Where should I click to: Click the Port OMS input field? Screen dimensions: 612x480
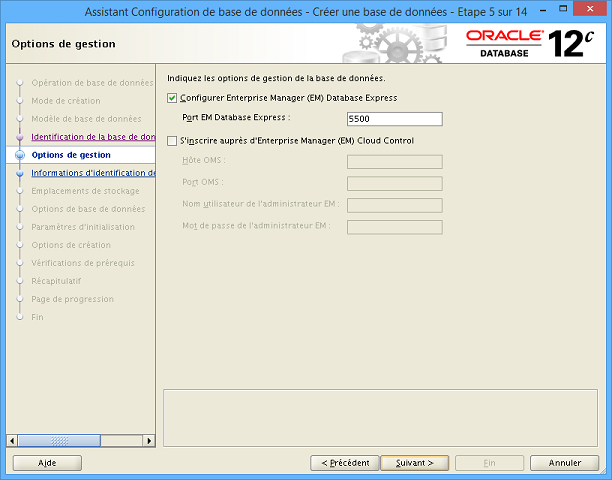click(395, 184)
